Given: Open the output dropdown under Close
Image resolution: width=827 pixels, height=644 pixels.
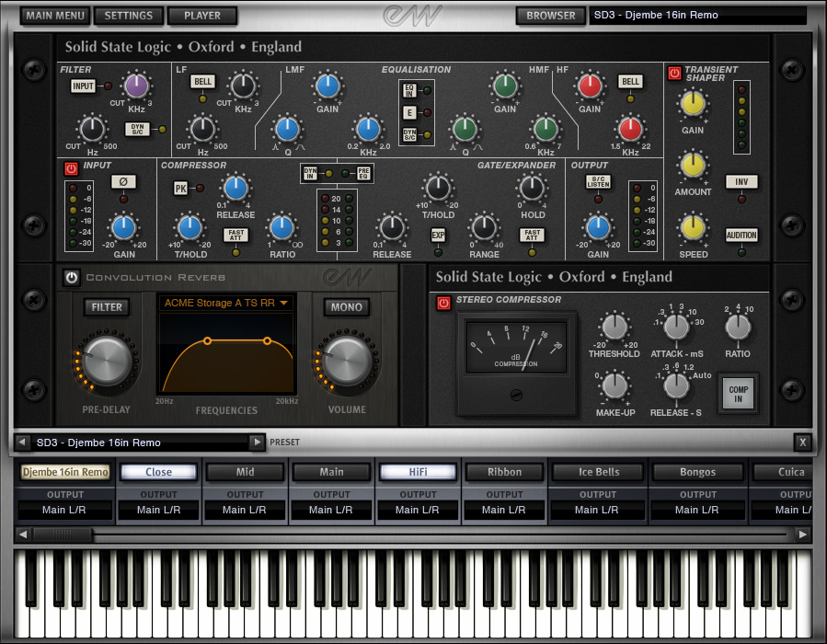Looking at the screenshot, I should [158, 510].
